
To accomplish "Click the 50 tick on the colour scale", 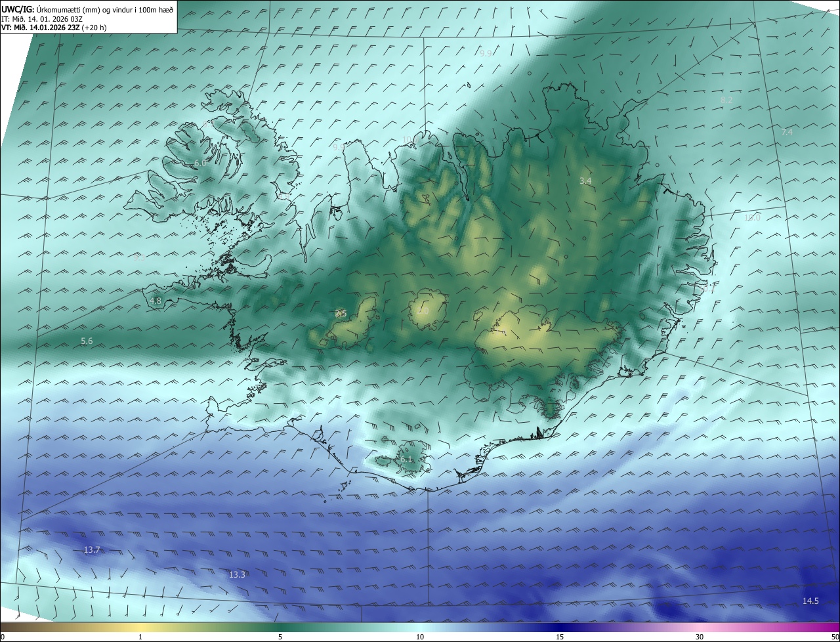I will tap(835, 637).
